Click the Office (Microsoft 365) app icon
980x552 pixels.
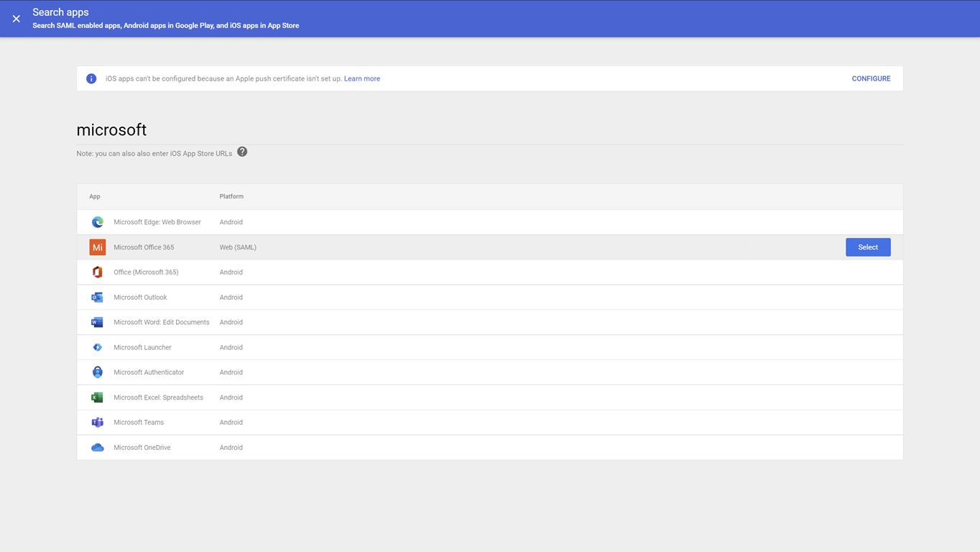coord(97,272)
